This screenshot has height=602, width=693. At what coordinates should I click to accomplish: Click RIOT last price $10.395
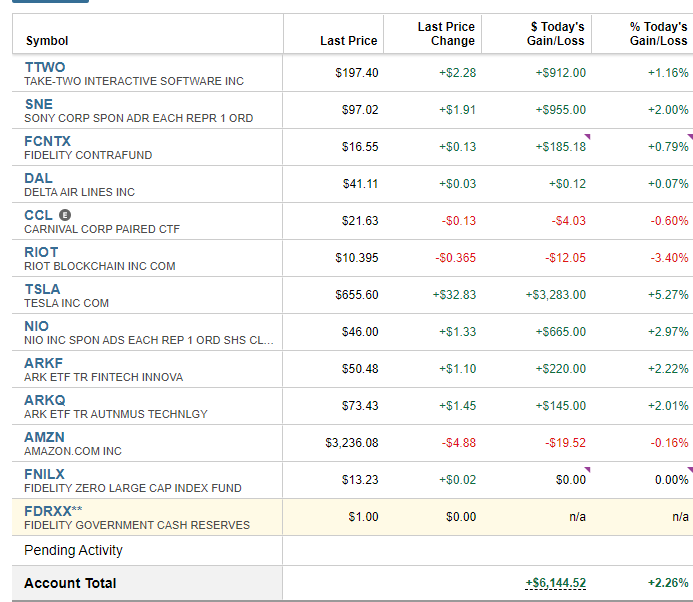click(357, 258)
